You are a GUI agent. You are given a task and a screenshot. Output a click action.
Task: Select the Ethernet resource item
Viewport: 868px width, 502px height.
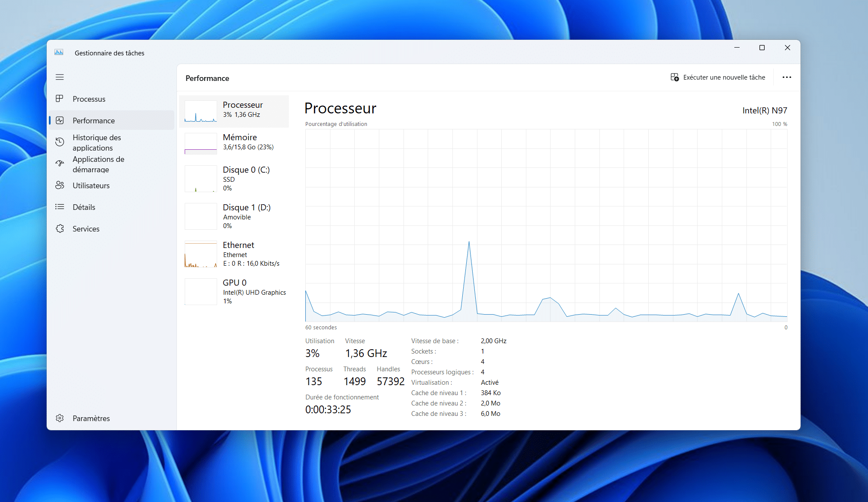click(x=234, y=254)
